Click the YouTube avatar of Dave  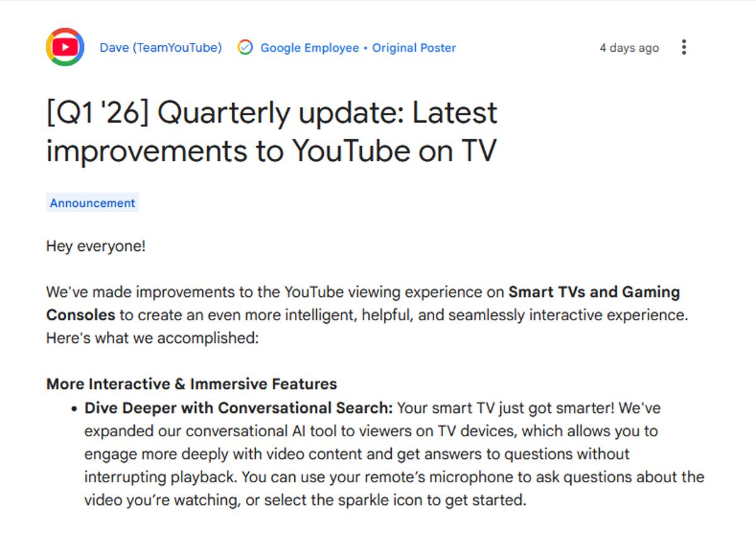(65, 47)
